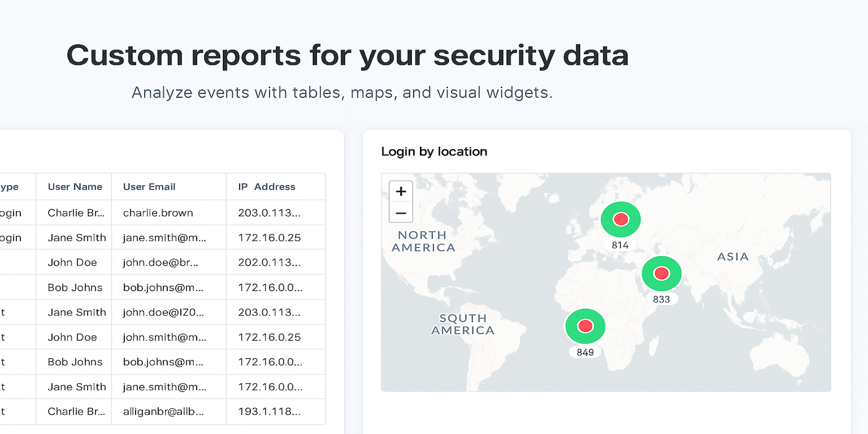
Task: Click the North America map label
Action: 423,241
